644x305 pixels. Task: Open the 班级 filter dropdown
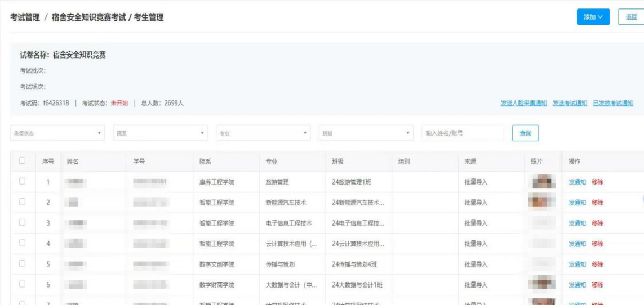coord(366,133)
